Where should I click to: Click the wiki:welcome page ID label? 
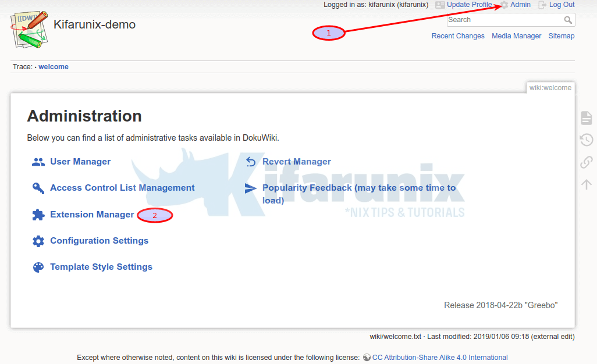550,87
